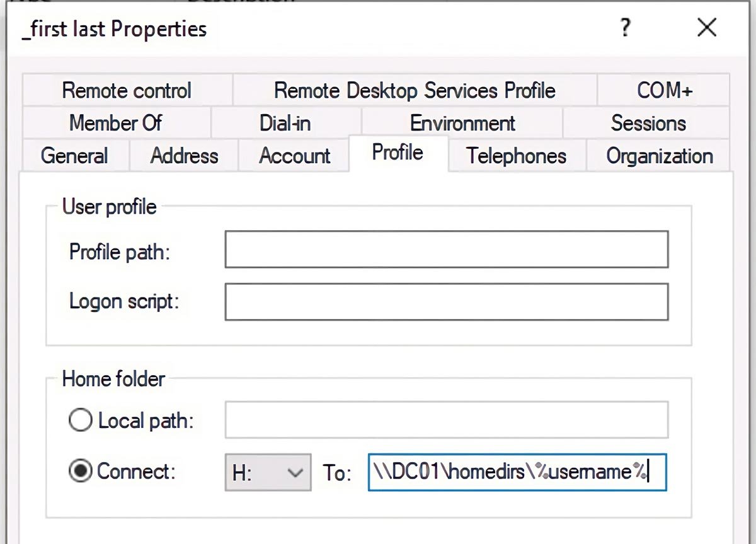This screenshot has height=544, width=756.
Task: Switch to the General tab
Action: click(x=74, y=156)
